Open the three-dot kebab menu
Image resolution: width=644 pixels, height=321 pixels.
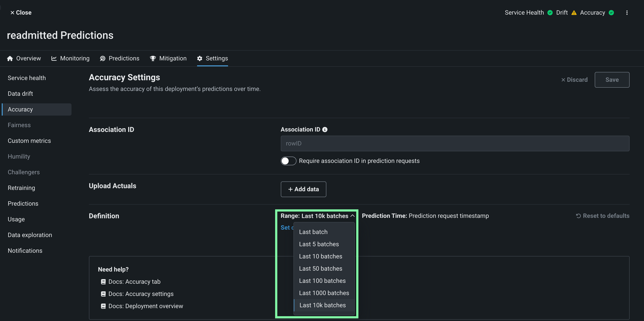(x=627, y=12)
